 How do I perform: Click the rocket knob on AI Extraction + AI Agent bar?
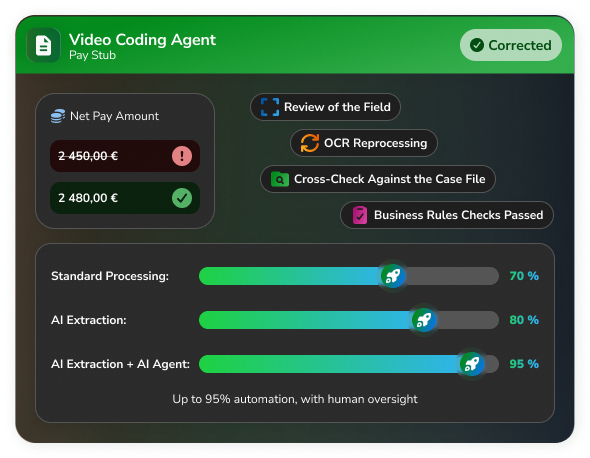click(472, 364)
